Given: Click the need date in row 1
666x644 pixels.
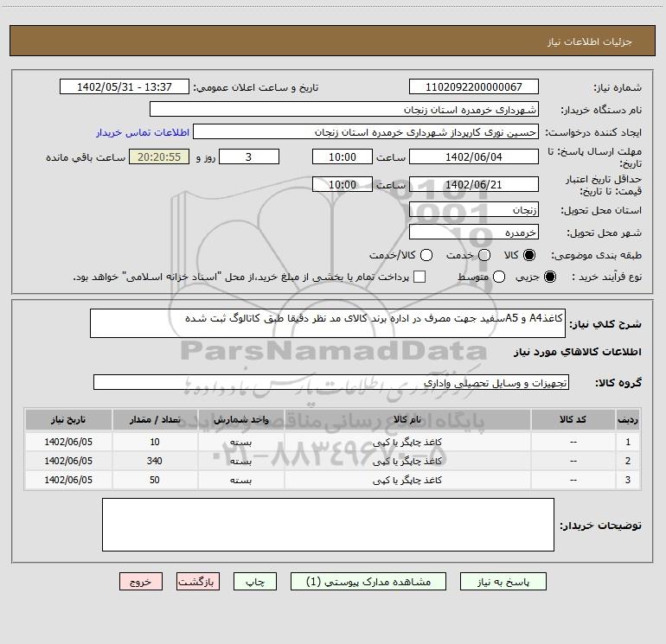Looking at the screenshot, I should tap(68, 442).
